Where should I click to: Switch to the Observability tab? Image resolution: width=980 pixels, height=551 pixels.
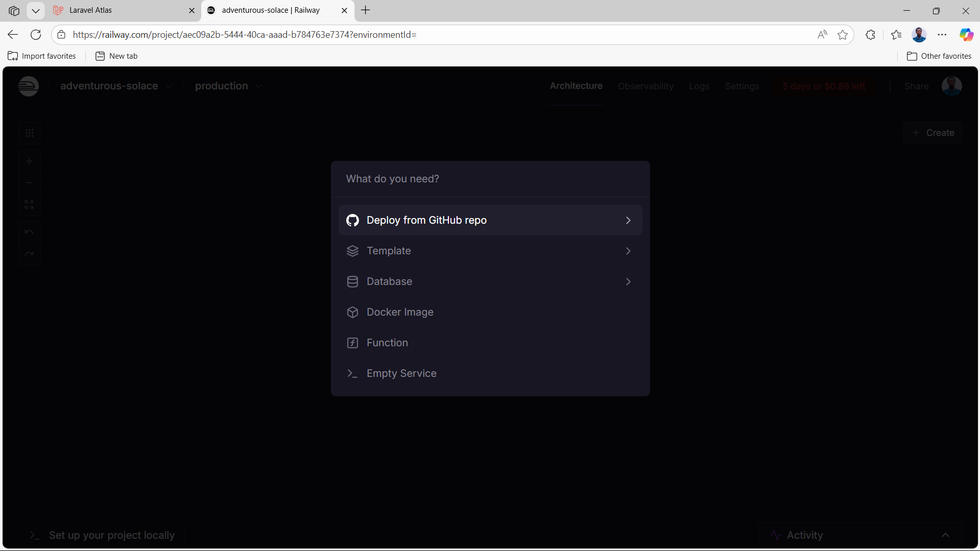point(646,86)
